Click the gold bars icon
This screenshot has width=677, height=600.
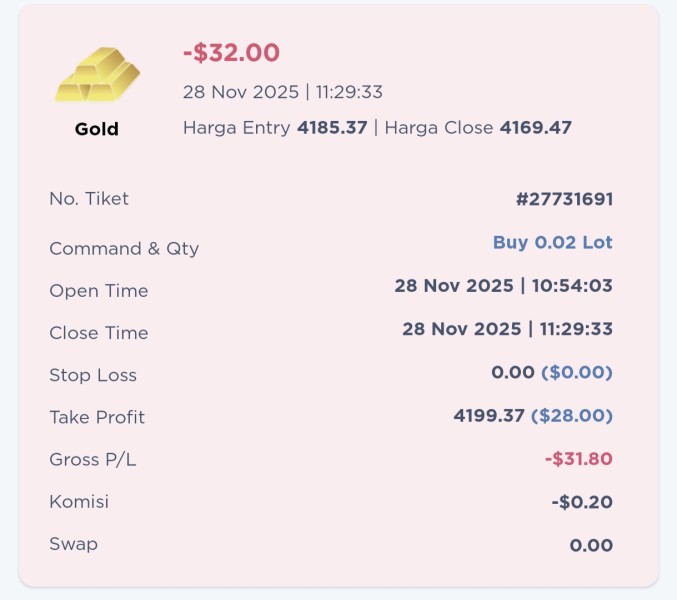point(97,73)
